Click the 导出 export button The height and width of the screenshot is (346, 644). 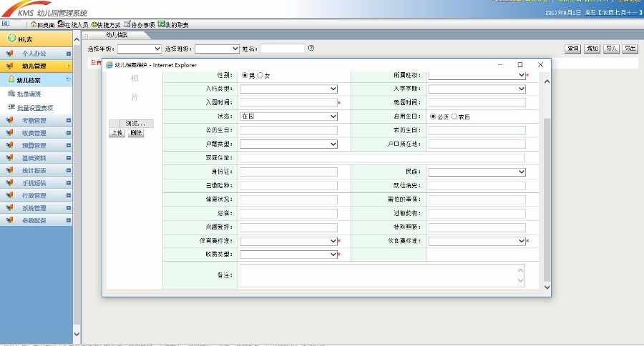[630, 49]
